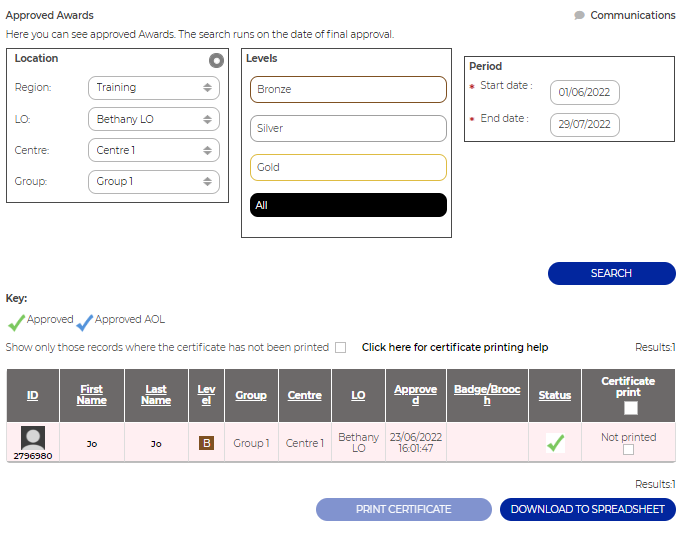687x541 pixels.
Task: Open the Centre dropdown showing Centre 1
Action: pyautogui.click(x=154, y=150)
